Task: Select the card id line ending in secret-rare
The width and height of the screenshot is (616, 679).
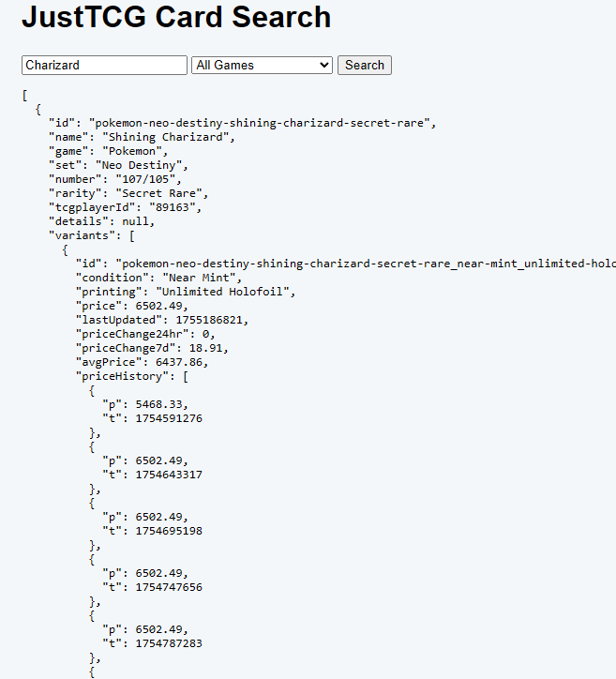Action: pyautogui.click(x=243, y=123)
